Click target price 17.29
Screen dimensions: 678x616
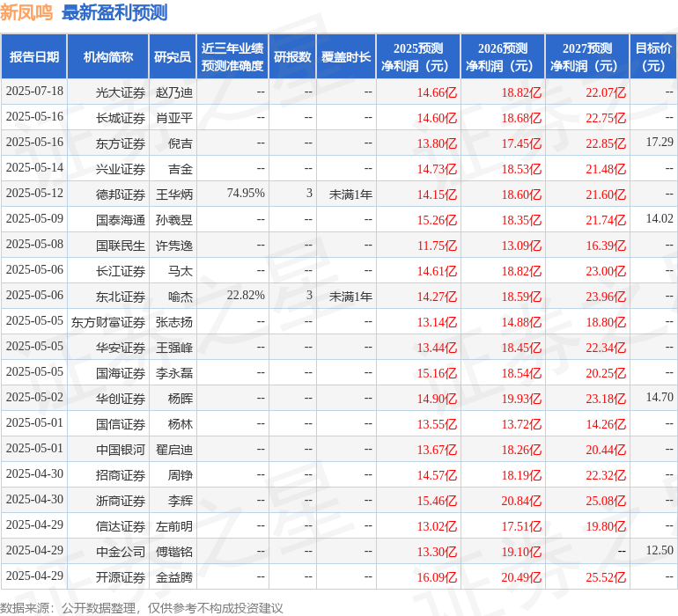(x=660, y=143)
